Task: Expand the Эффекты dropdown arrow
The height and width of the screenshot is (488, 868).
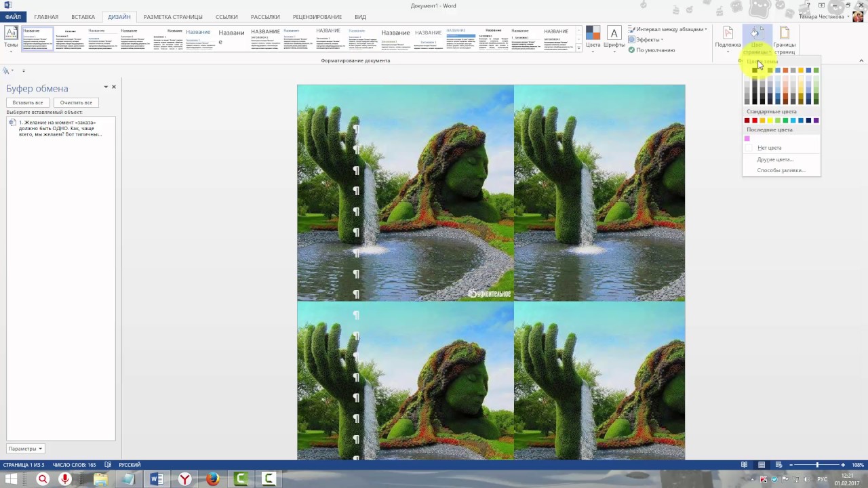Action: coord(662,40)
